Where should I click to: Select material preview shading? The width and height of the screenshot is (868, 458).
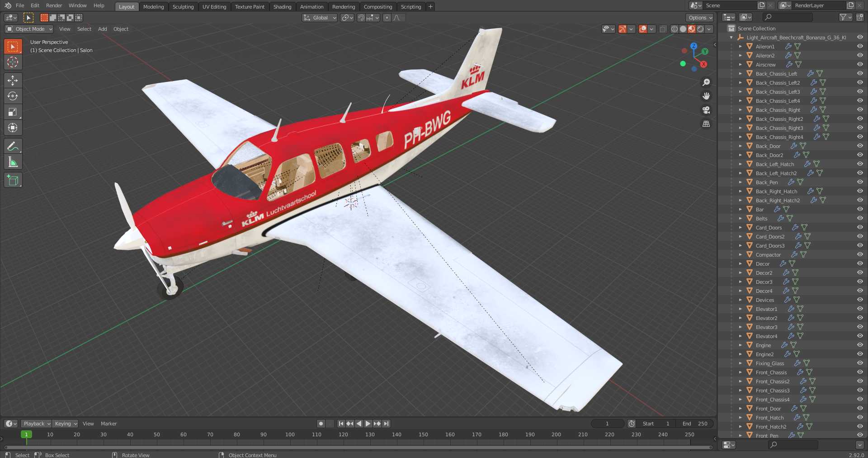coord(692,29)
